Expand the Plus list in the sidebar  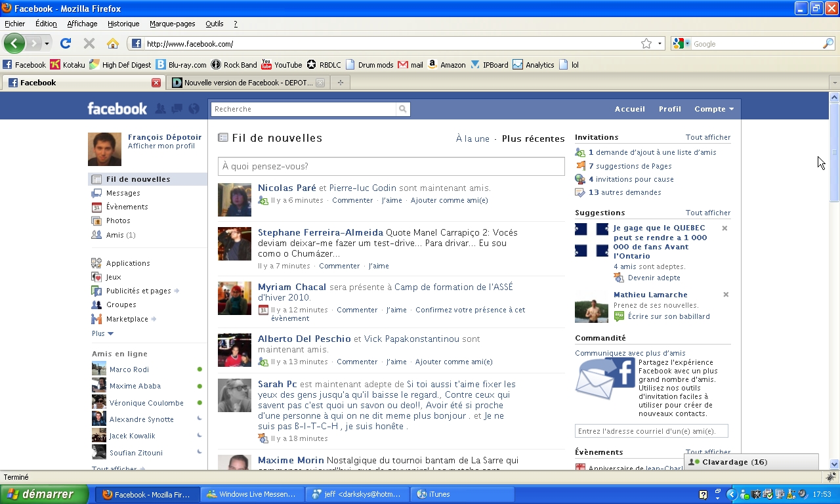pos(102,333)
